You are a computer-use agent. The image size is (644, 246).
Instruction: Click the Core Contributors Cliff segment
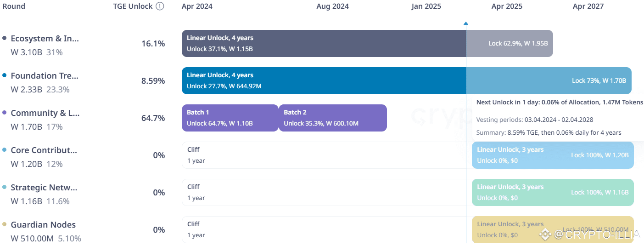click(321, 155)
